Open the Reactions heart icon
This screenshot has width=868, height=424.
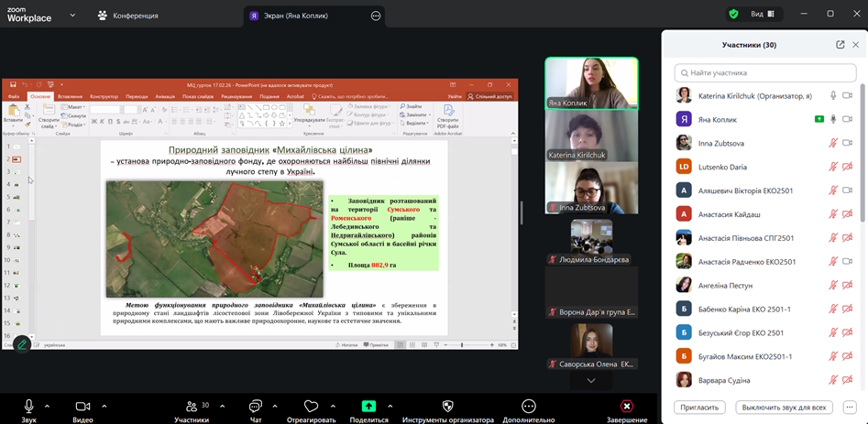pyautogui.click(x=312, y=406)
